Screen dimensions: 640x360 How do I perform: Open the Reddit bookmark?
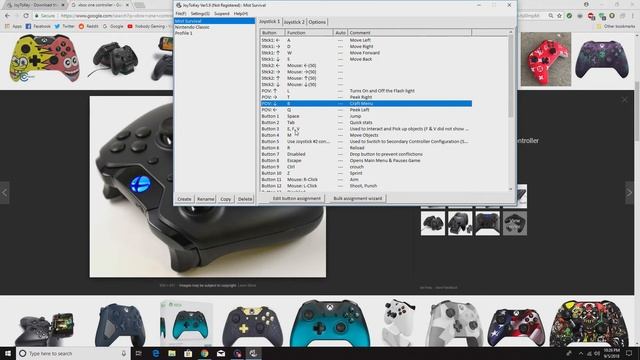tap(89, 26)
